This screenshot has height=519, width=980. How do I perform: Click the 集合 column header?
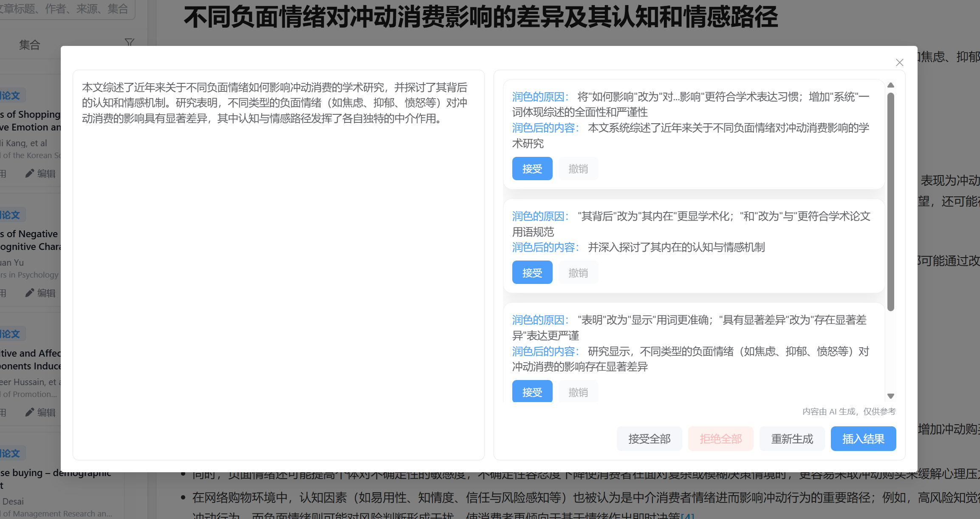point(30,45)
